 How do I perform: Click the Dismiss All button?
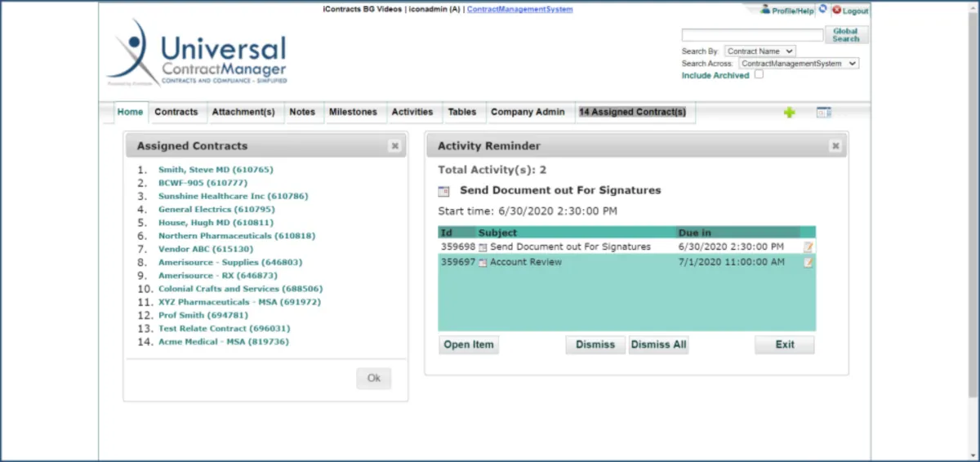(658, 344)
